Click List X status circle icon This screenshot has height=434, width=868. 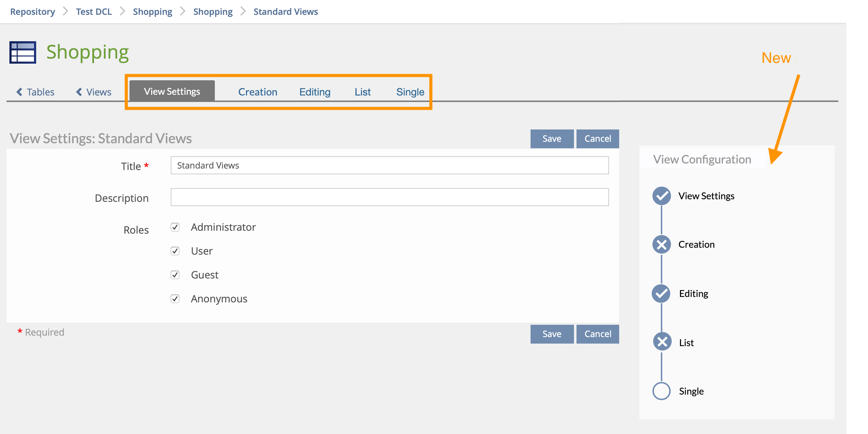tap(662, 342)
